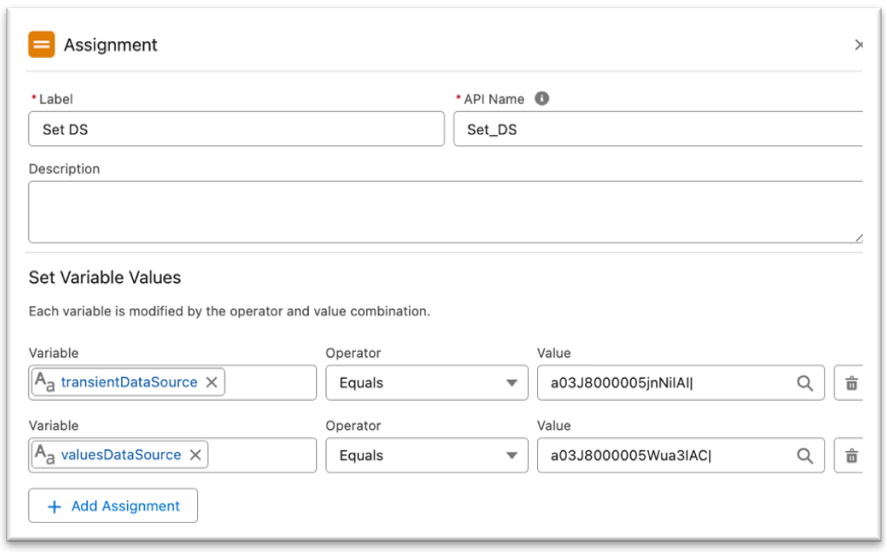Screen dimensions: 887x552
Task: Click the Label field containing Set DS
Action: [x=236, y=129]
